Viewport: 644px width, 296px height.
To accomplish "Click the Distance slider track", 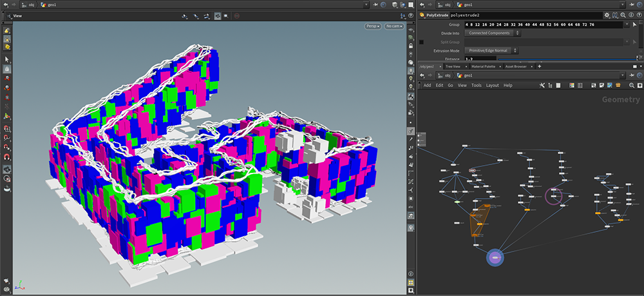I will click(x=567, y=59).
